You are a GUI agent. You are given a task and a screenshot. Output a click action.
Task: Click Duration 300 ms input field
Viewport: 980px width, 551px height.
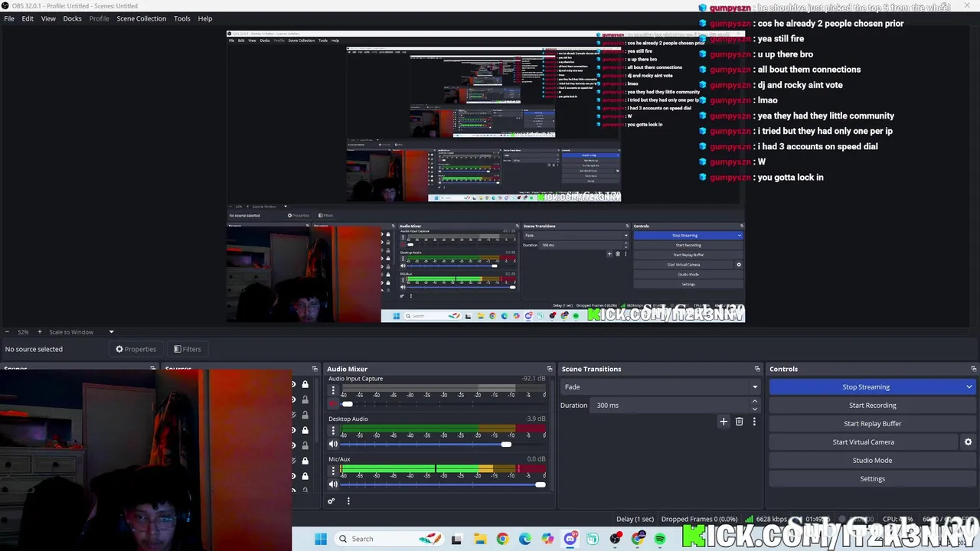(x=671, y=406)
